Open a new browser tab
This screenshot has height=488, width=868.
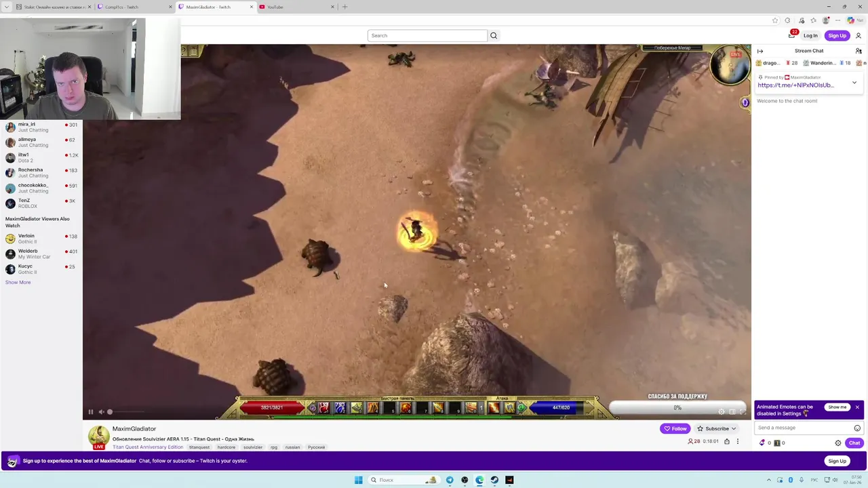click(344, 7)
